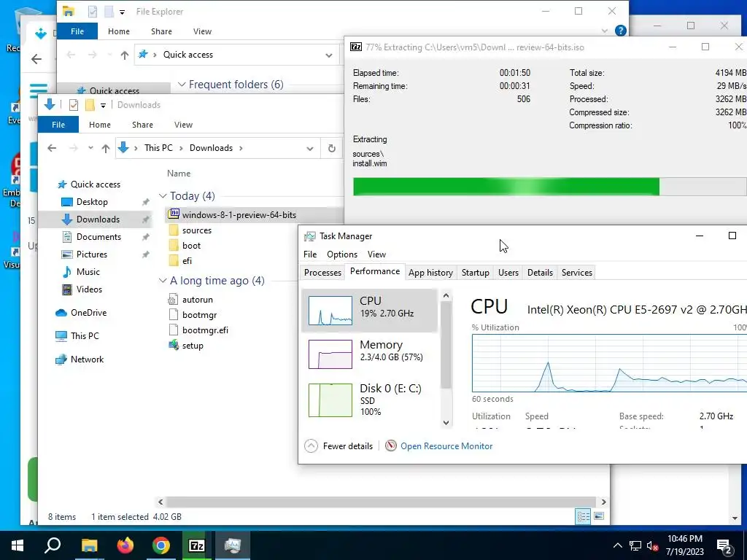Switch to the Startup tab
The width and height of the screenshot is (747, 560).
coord(476,273)
